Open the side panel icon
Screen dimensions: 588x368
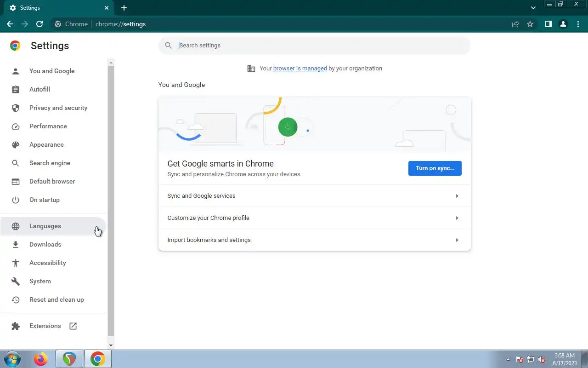point(548,24)
